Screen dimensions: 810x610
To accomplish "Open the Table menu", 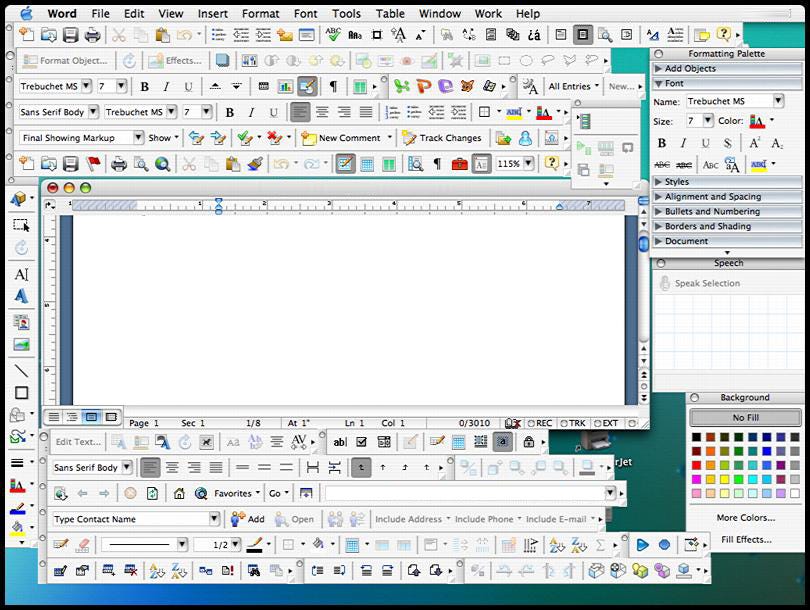I will 390,14.
